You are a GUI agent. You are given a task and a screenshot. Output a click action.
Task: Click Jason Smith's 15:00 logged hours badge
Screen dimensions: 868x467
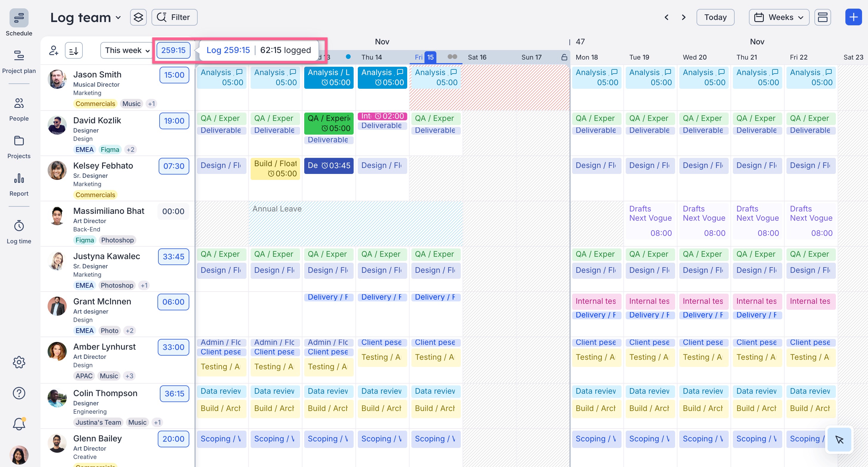tap(174, 75)
